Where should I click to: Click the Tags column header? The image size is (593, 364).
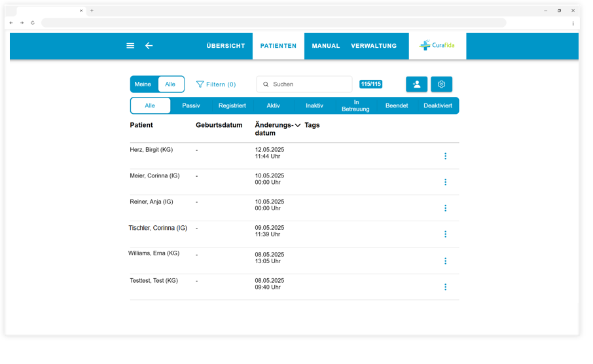(x=312, y=125)
